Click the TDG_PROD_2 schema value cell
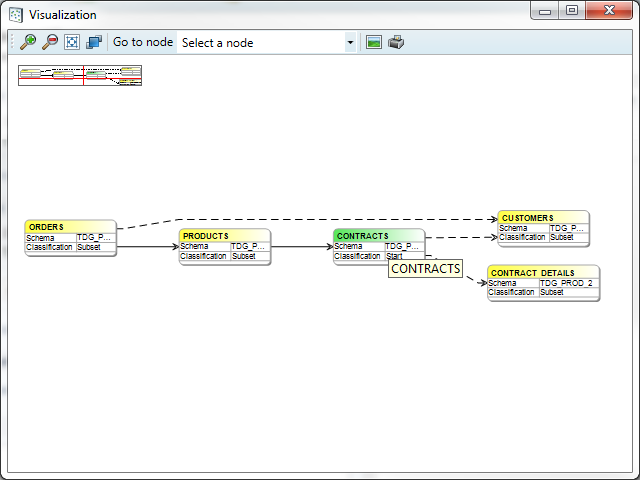 click(567, 283)
